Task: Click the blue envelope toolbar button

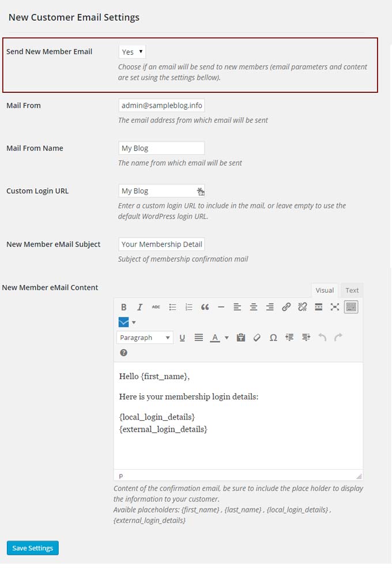Action: tap(124, 322)
